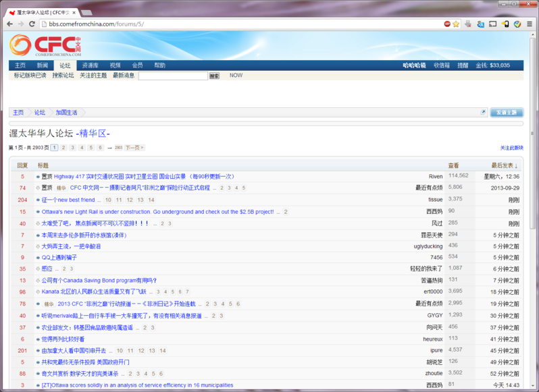This screenshot has height=392, width=539.
Task: Open the 新闻 nav menu item
Action: point(43,65)
